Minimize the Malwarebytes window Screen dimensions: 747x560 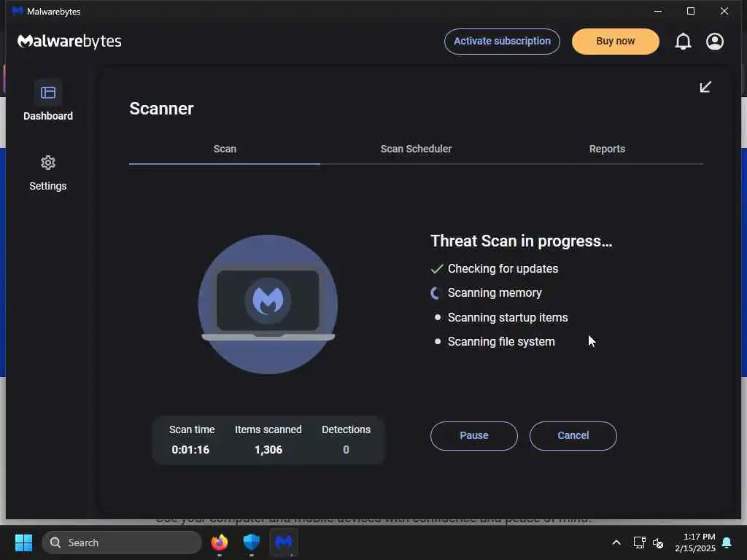[x=658, y=11]
